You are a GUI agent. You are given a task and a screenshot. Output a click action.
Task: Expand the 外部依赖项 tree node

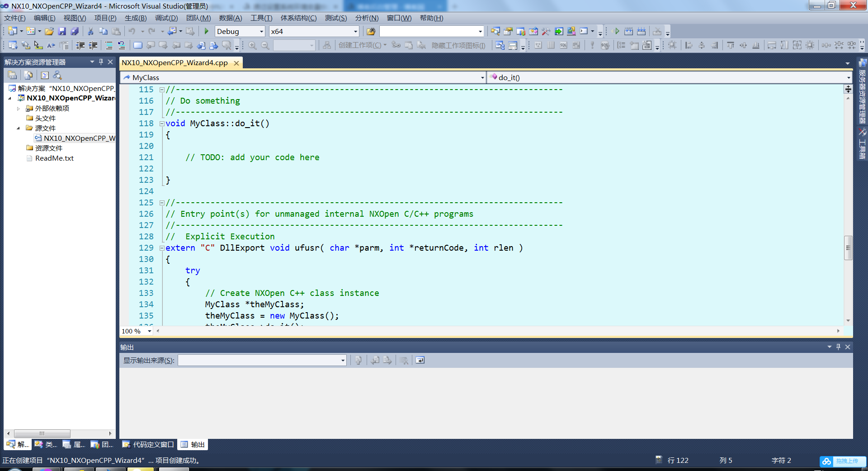coord(19,109)
